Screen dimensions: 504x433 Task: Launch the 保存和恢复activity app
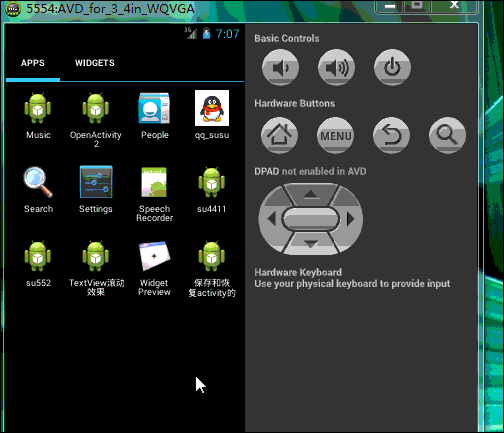pos(212,269)
